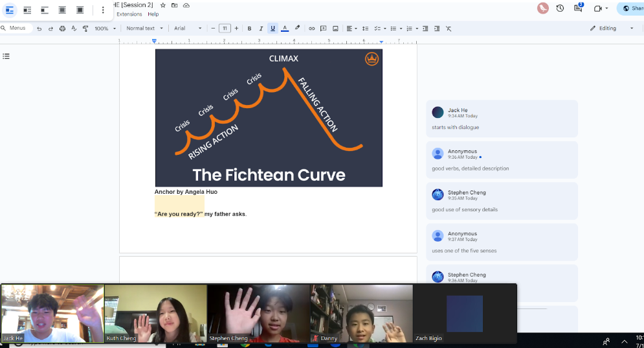This screenshot has width=644, height=348.
Task: Insert an image from the toolbar
Action: click(335, 29)
